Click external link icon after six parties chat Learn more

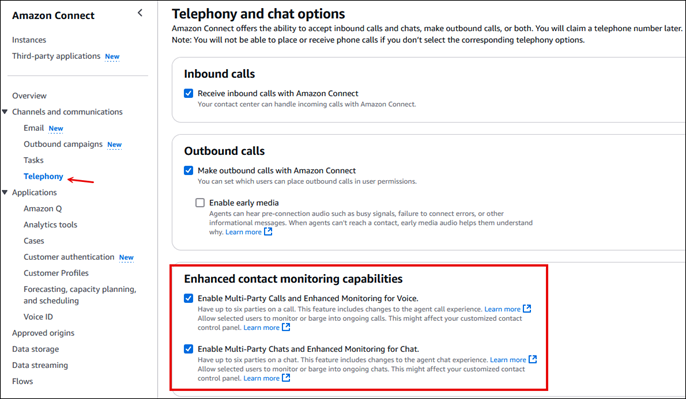point(533,360)
